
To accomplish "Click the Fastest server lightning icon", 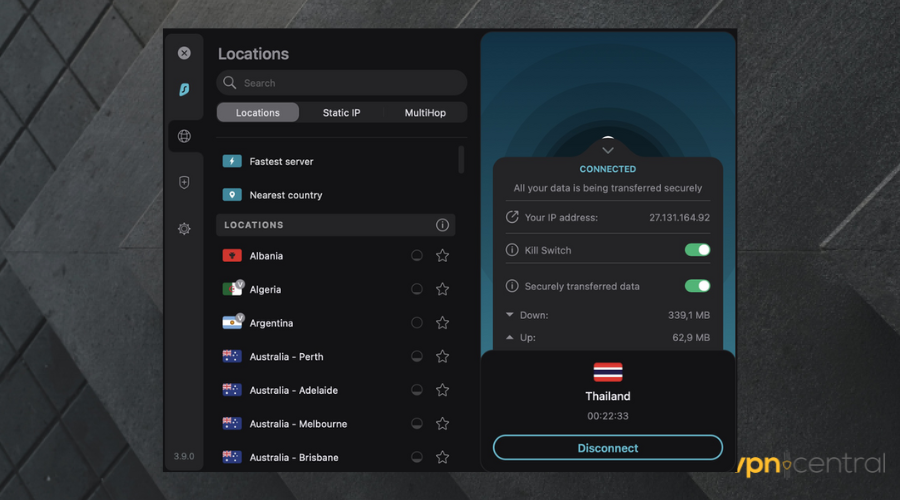I will tap(232, 161).
